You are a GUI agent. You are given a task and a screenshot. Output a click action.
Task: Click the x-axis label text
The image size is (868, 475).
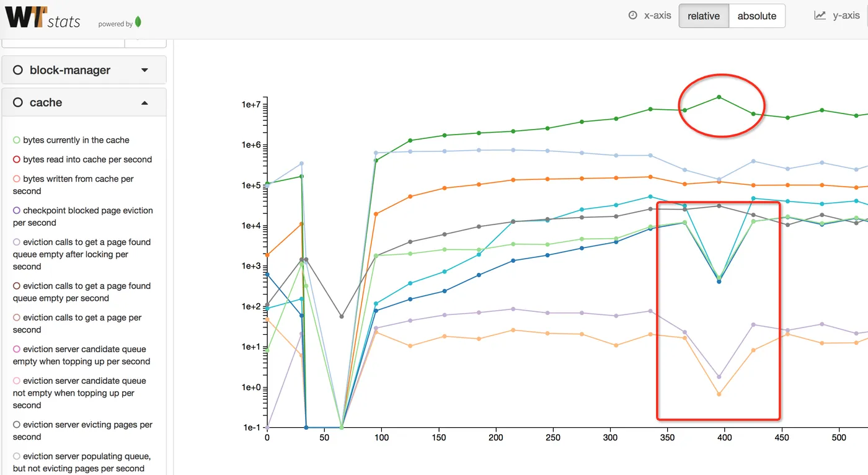[x=657, y=16]
